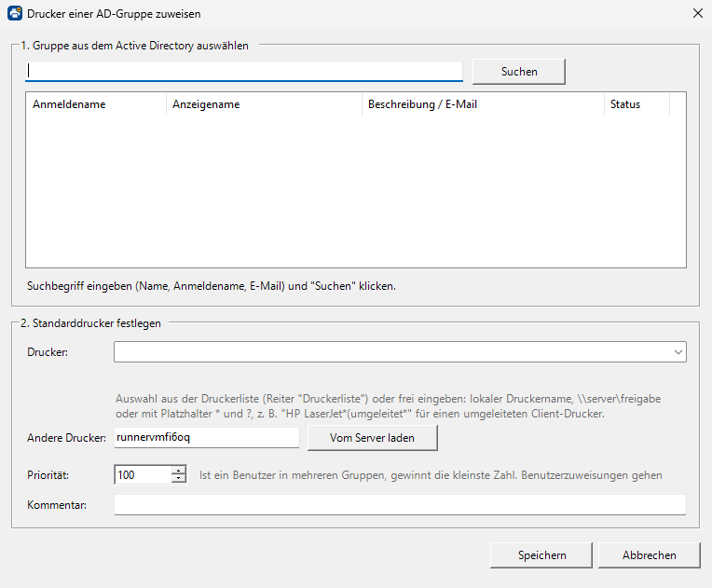
Task: Click the Speichern button
Action: click(x=541, y=554)
